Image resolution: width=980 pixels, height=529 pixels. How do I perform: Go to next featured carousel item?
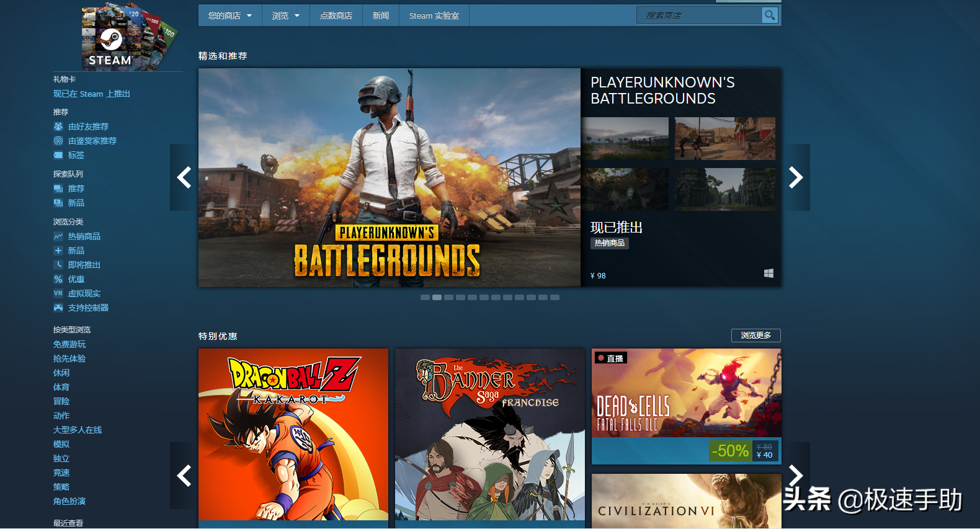coord(796,177)
